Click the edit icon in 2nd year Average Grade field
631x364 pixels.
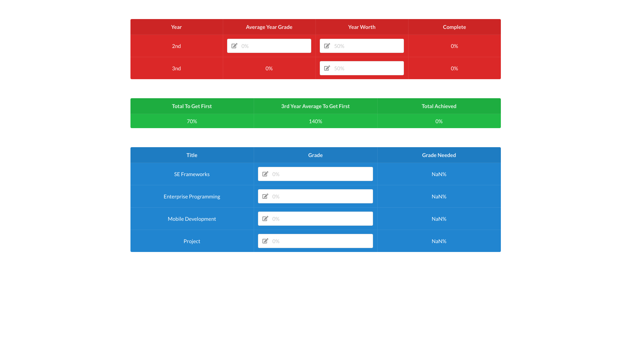234,46
